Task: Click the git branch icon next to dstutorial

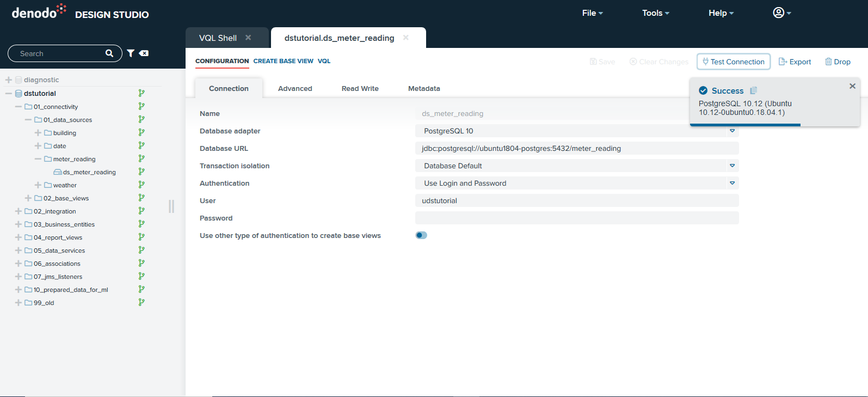Action: (x=141, y=93)
